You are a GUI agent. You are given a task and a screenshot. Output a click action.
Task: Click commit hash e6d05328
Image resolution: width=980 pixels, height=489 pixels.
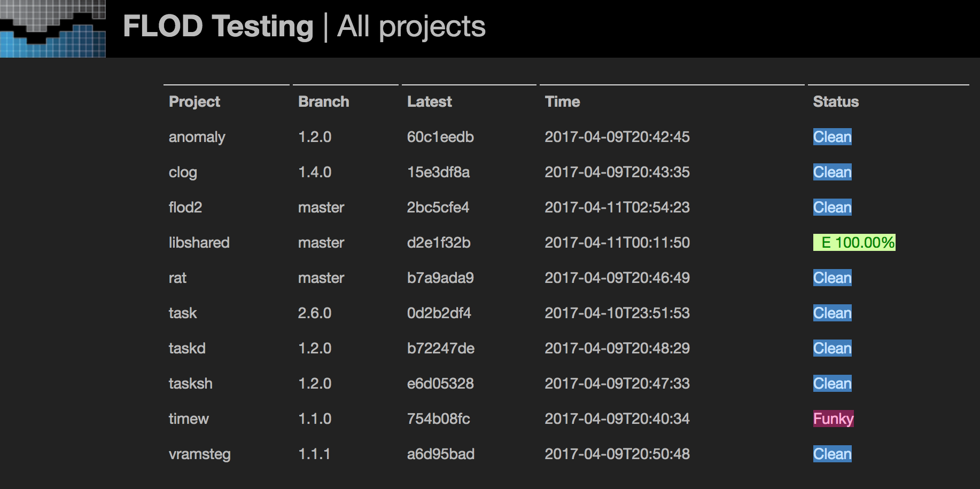pos(440,383)
